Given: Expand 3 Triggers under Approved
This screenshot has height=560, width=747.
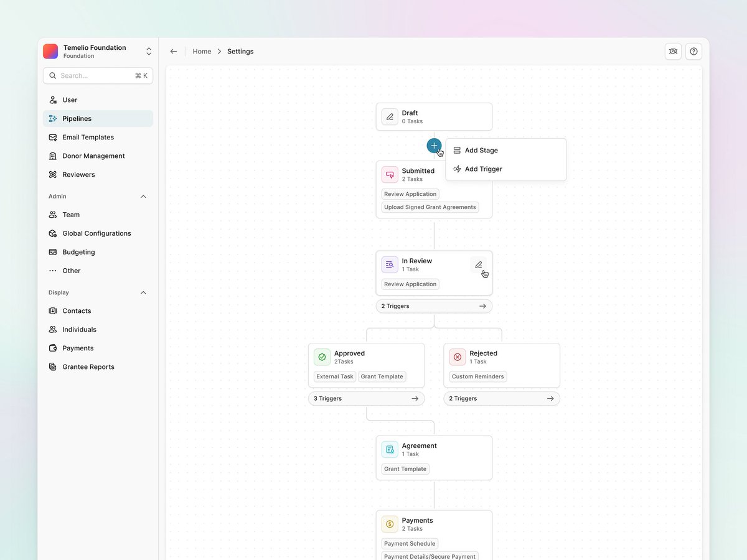Looking at the screenshot, I should [x=366, y=398].
